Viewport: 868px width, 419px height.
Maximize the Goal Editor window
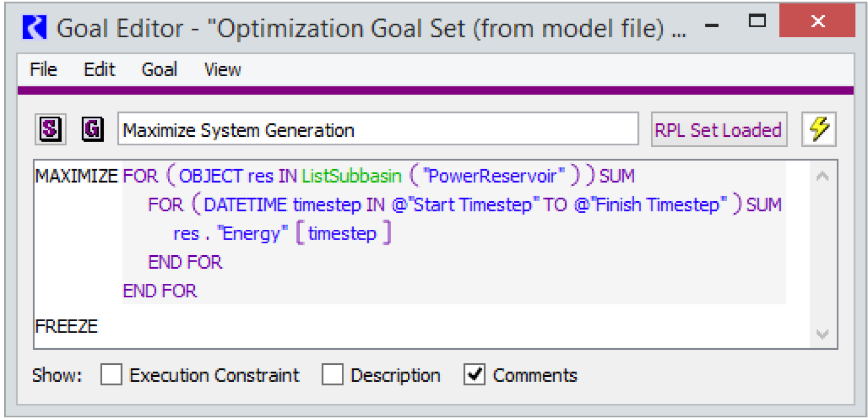(x=757, y=21)
